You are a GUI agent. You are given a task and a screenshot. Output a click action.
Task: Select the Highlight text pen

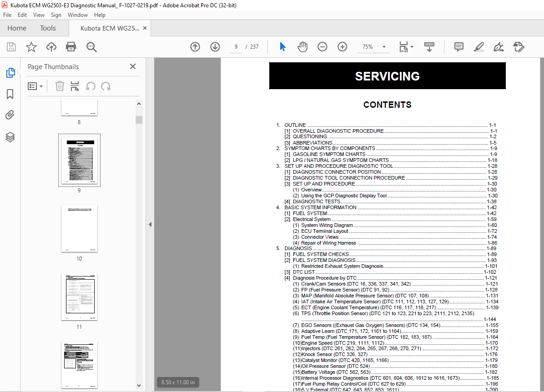[479, 47]
